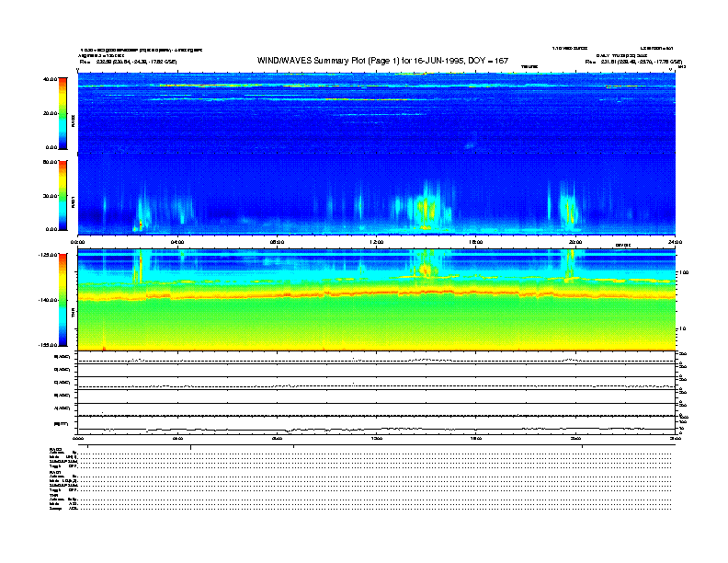Click the -125.00 label on TNR scale

48,255
